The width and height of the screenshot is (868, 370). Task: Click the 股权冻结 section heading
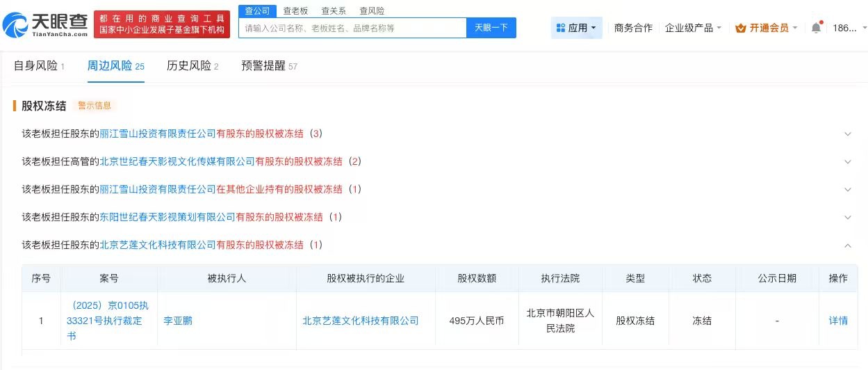point(44,106)
